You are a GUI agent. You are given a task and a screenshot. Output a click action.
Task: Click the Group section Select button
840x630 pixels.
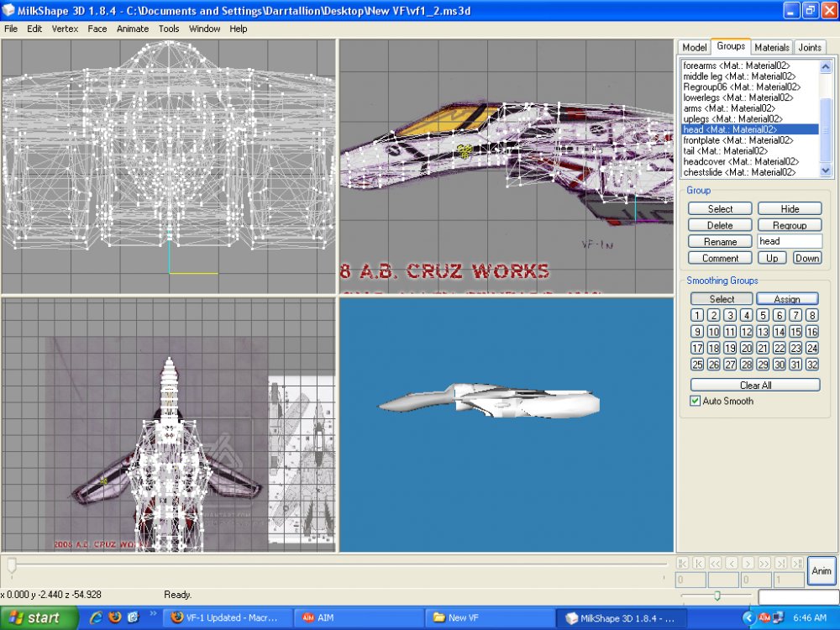coord(720,209)
